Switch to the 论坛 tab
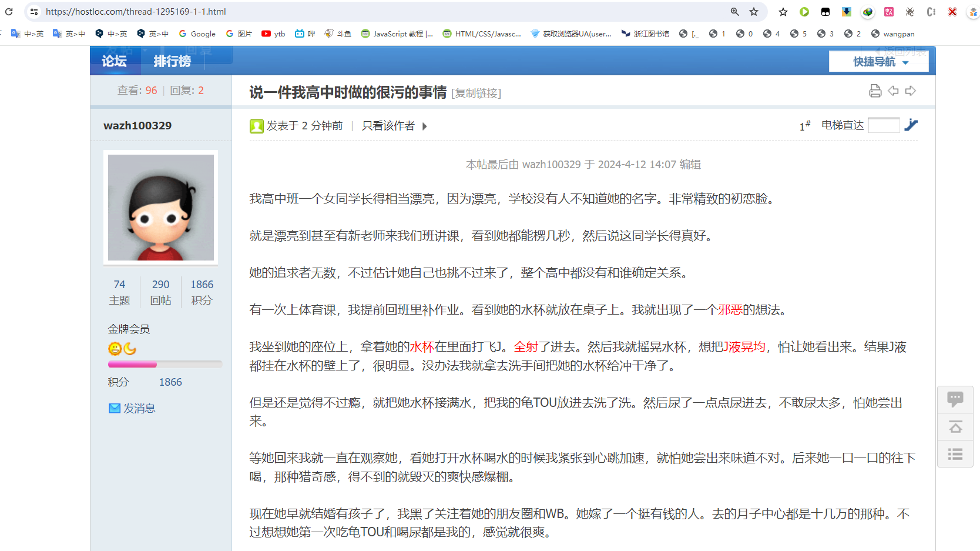The width and height of the screenshot is (980, 551). [114, 61]
